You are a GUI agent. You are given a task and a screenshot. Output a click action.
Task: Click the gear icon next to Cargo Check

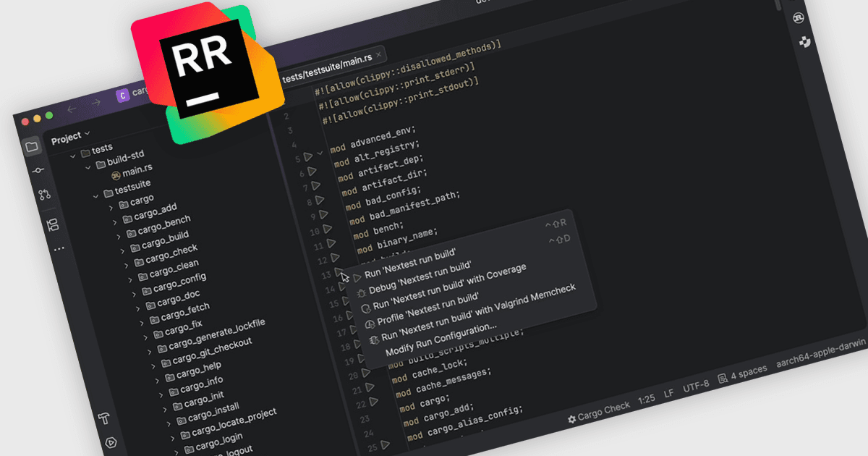[571, 418]
